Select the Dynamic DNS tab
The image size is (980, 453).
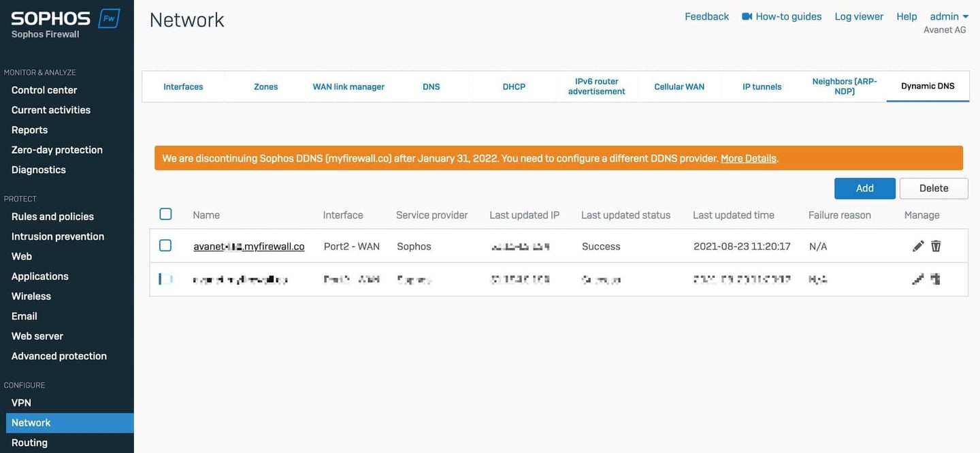click(x=928, y=86)
